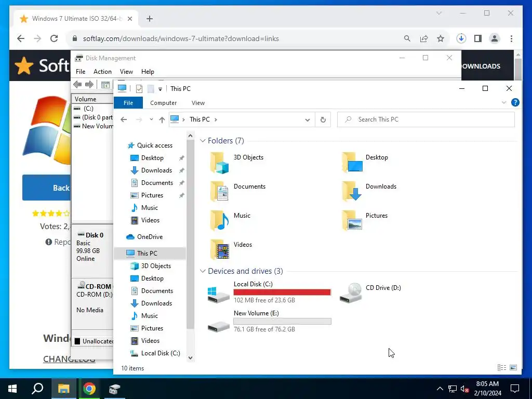532x399 pixels.
Task: Click the zoom magnifier icon in Chrome address bar
Action: (407, 38)
